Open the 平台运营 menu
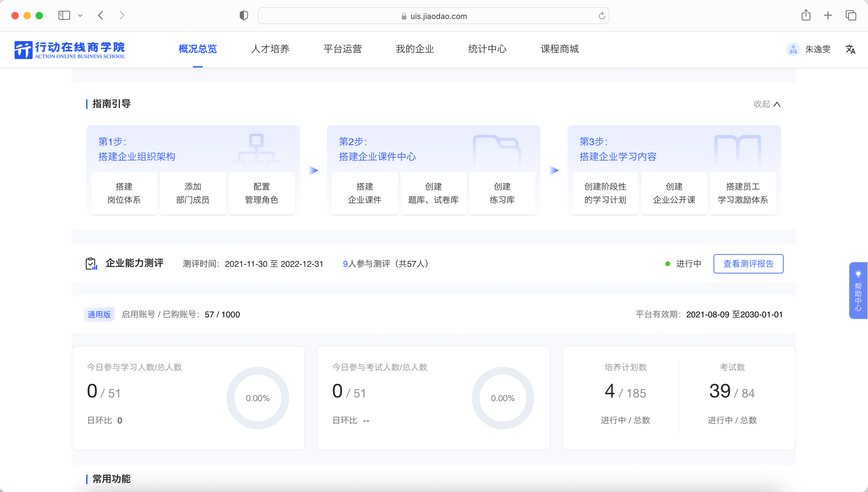Screen dimensions: 868x492 coord(343,49)
